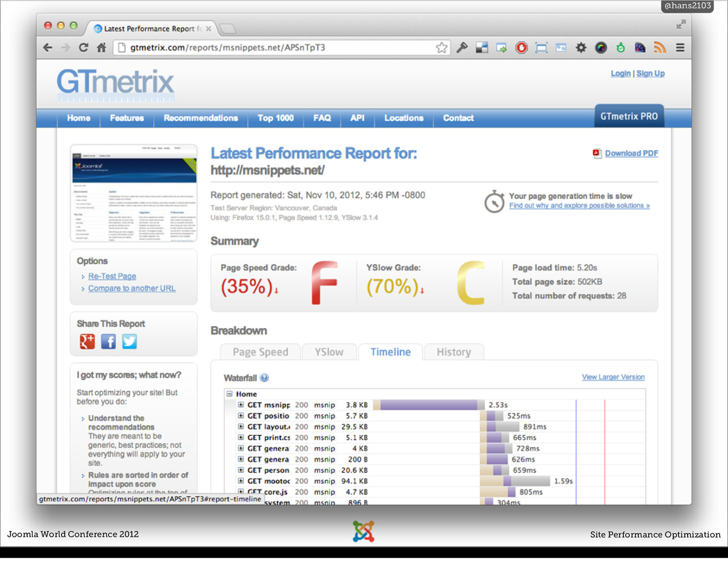Bookmark page with the star icon
This screenshot has width=728, height=561.
(x=441, y=48)
